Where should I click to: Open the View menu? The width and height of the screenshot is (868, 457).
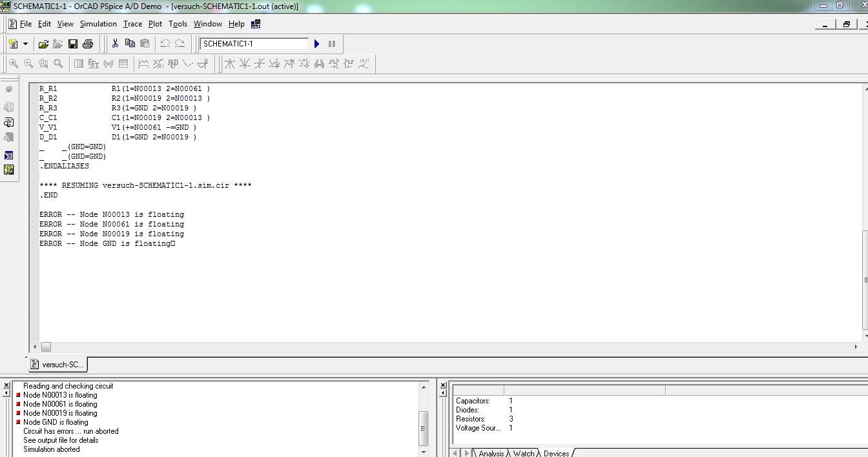(x=65, y=24)
